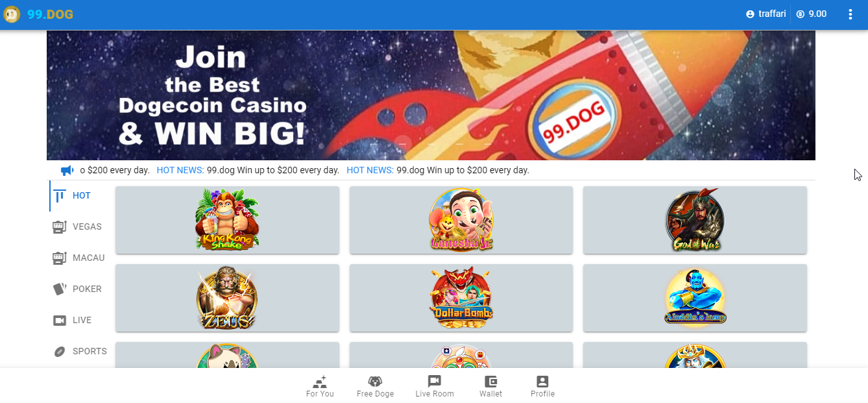Open the three-dot overflow menu
868x403 pixels.
(850, 14)
